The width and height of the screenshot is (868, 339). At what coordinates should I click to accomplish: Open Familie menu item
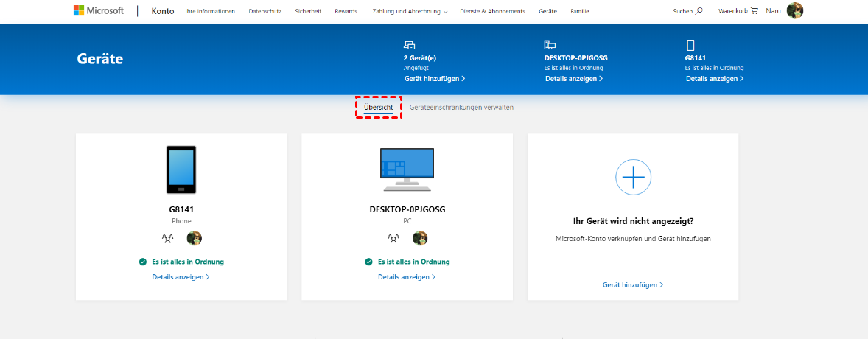(x=580, y=11)
